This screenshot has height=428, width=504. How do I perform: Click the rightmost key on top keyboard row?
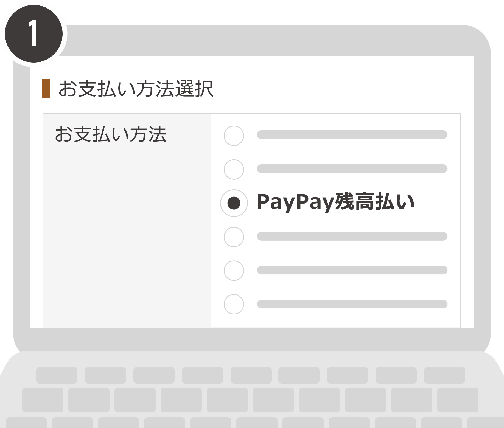tap(445, 375)
